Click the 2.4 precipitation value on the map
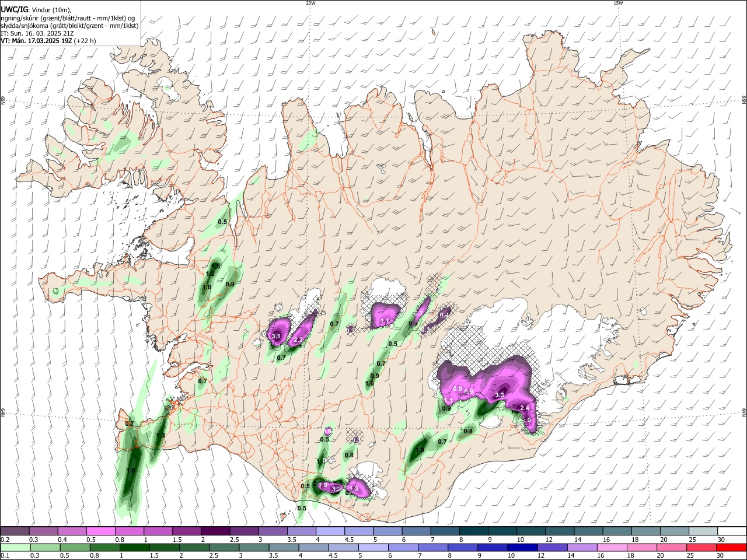Image resolution: width=747 pixels, height=560 pixels. click(524, 408)
